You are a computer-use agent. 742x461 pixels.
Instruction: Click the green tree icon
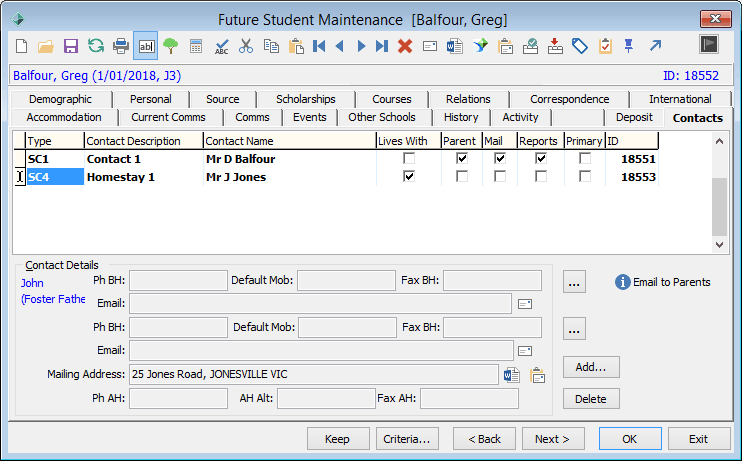click(x=170, y=46)
